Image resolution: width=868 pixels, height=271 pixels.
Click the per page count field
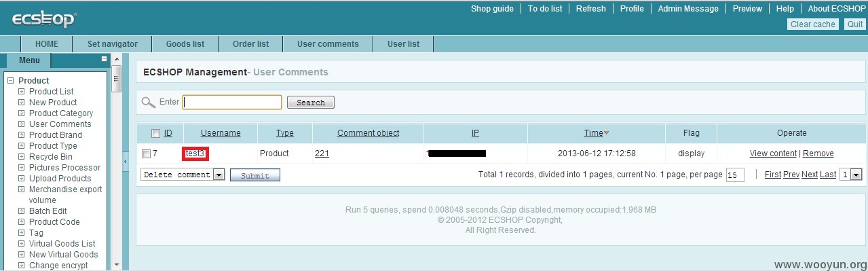pyautogui.click(x=735, y=175)
